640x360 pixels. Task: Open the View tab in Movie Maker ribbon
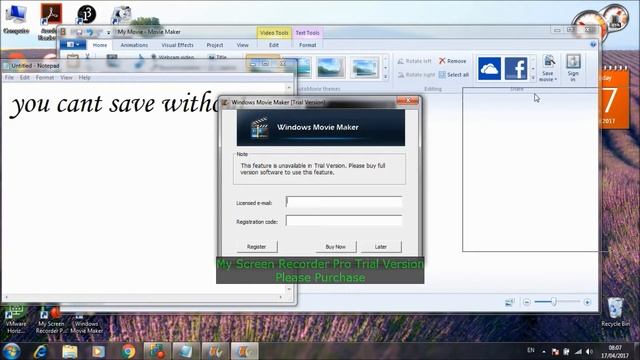pyautogui.click(x=242, y=45)
